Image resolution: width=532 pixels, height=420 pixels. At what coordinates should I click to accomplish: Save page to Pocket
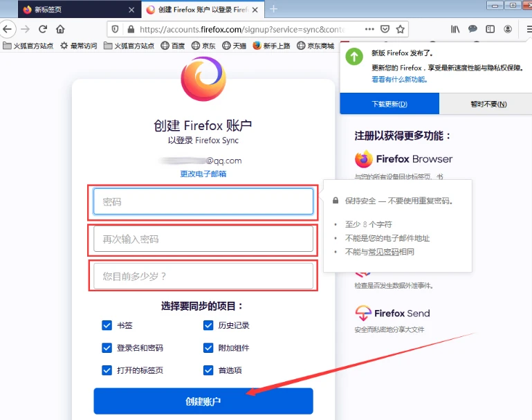click(x=385, y=29)
